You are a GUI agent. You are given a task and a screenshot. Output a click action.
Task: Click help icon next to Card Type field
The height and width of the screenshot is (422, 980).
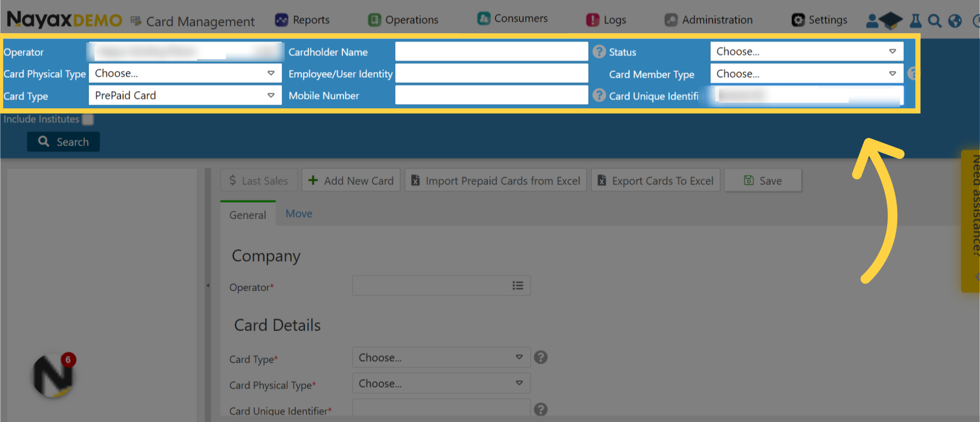click(x=541, y=357)
